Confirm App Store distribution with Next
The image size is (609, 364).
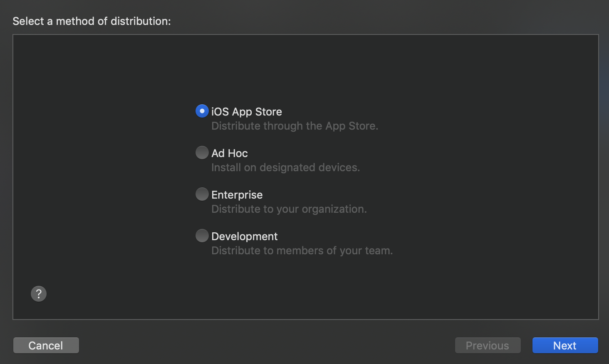coord(564,345)
